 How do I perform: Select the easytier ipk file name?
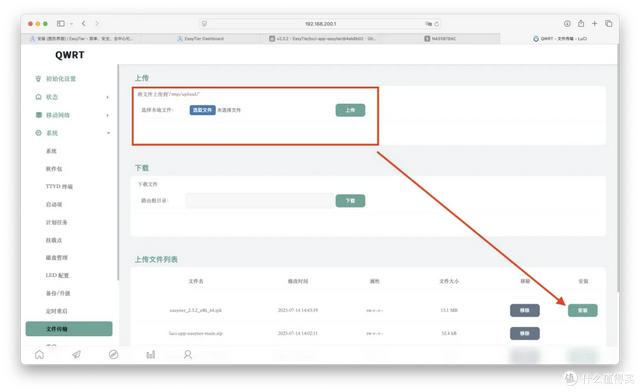point(196,310)
